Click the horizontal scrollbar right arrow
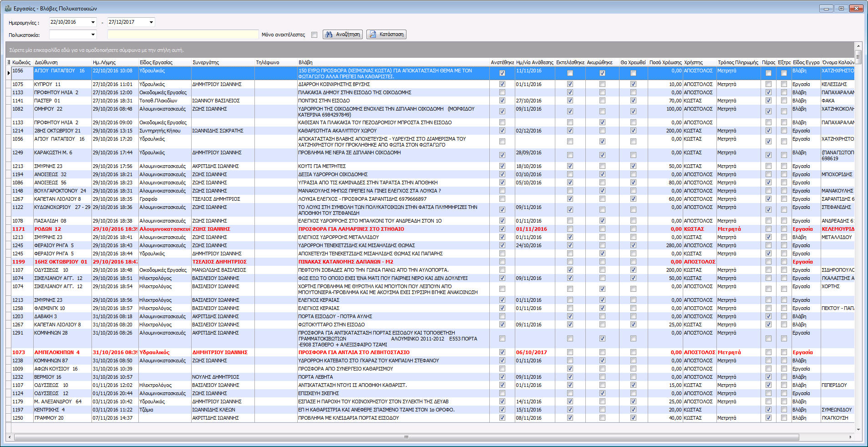 (850, 437)
